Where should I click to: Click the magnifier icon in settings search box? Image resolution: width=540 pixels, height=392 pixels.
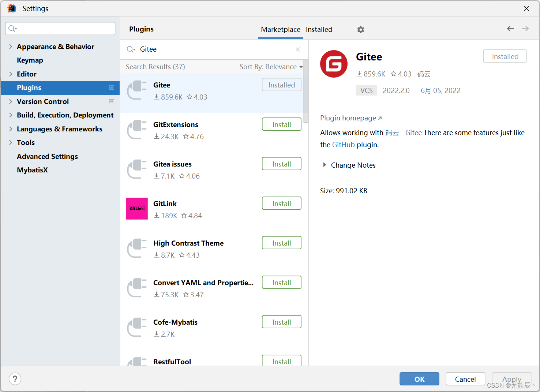pyautogui.click(x=12, y=28)
